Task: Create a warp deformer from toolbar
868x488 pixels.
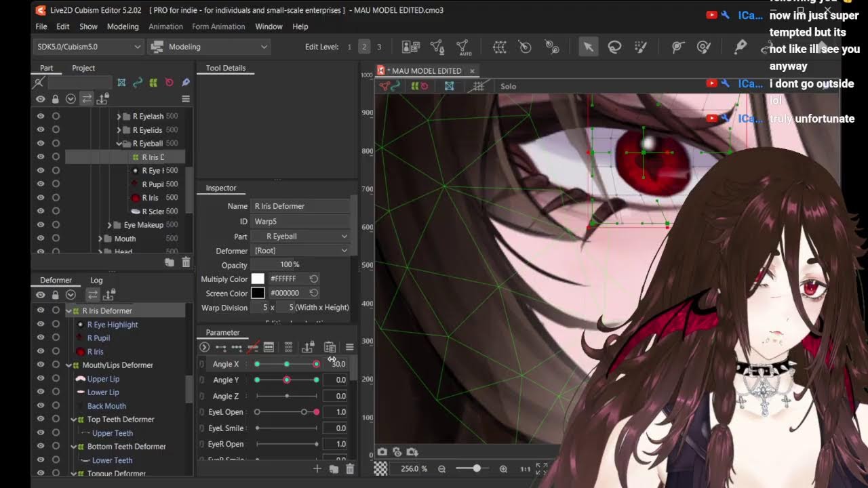Action: point(500,47)
